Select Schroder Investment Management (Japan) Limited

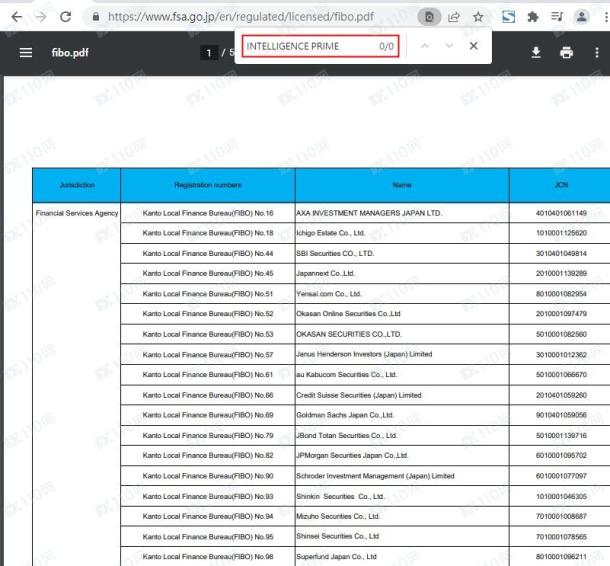375,476
